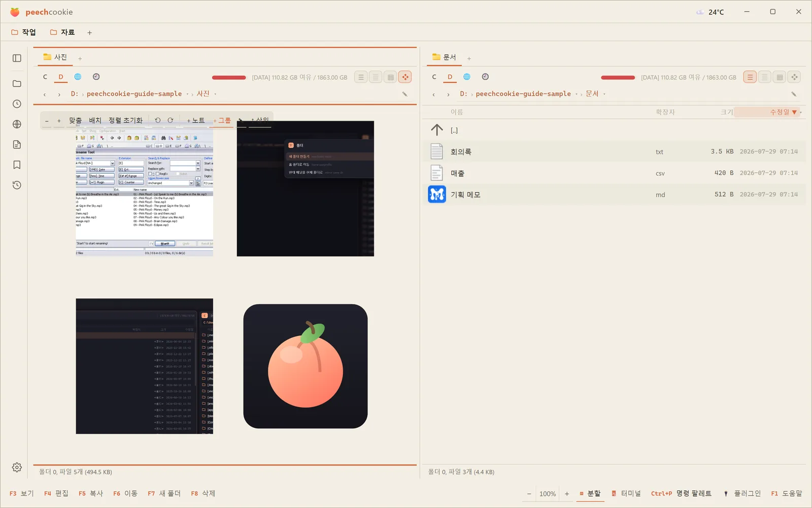The image size is (812, 508).
Task: Open the 작업 workspace tab
Action: tap(24, 32)
